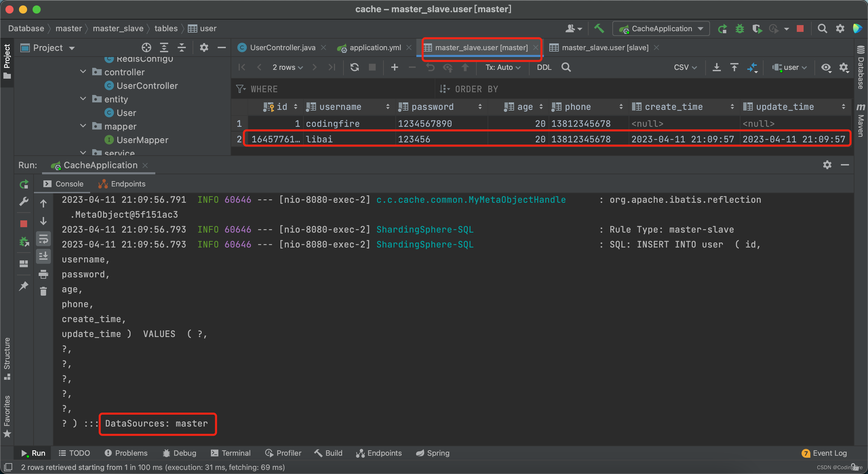
Task: Click the Debug CacheApplication bug icon
Action: tap(739, 28)
